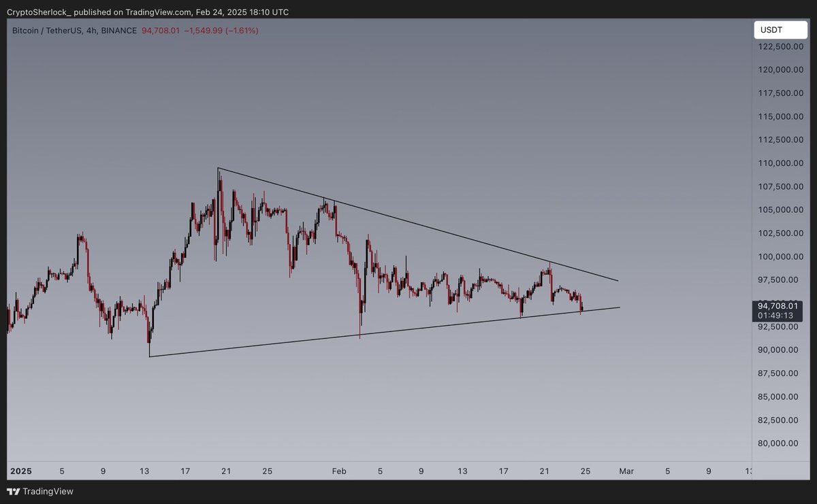Click the 117,500.00 price axis label
Viewport: 817px width, 504px height.
tap(780, 93)
